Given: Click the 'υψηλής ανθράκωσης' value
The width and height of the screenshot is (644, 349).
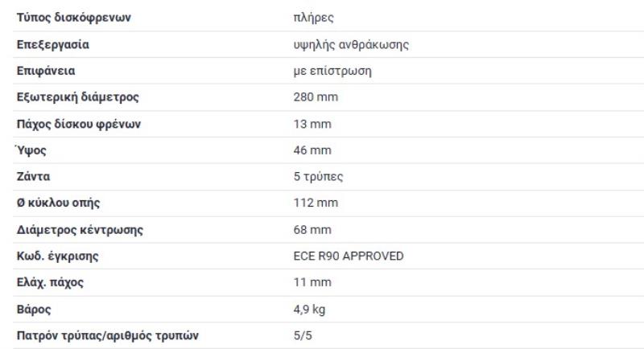Looking at the screenshot, I should [x=353, y=45].
